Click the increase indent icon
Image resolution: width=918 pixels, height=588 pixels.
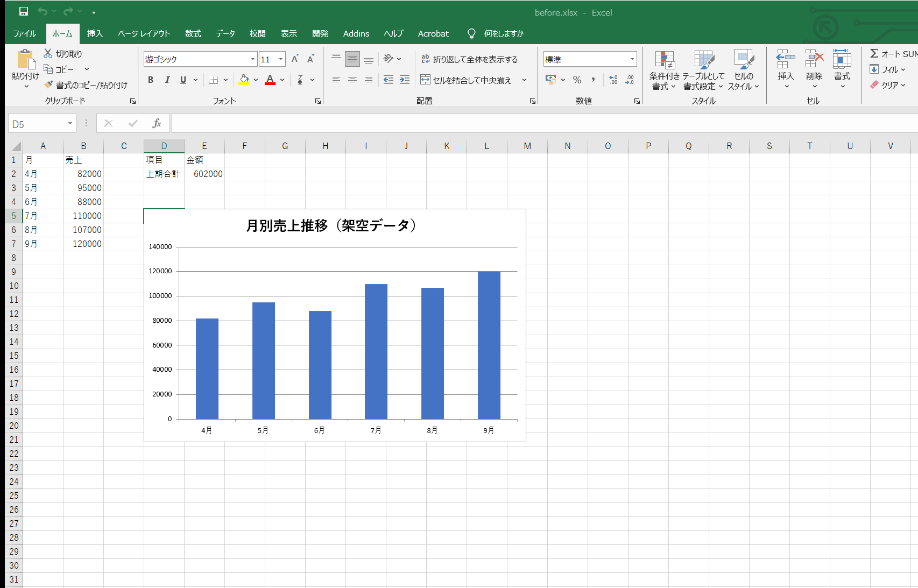point(405,80)
